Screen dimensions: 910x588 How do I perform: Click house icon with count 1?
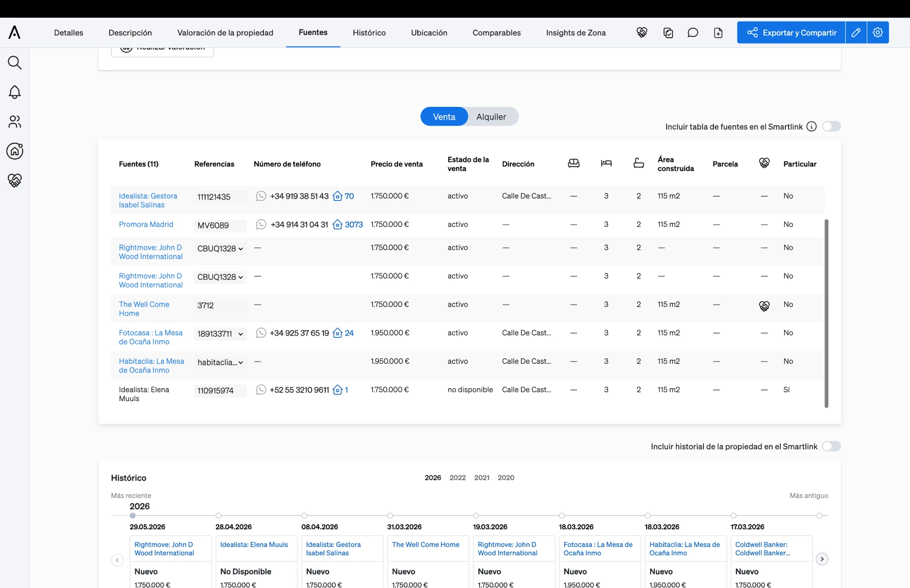337,390
